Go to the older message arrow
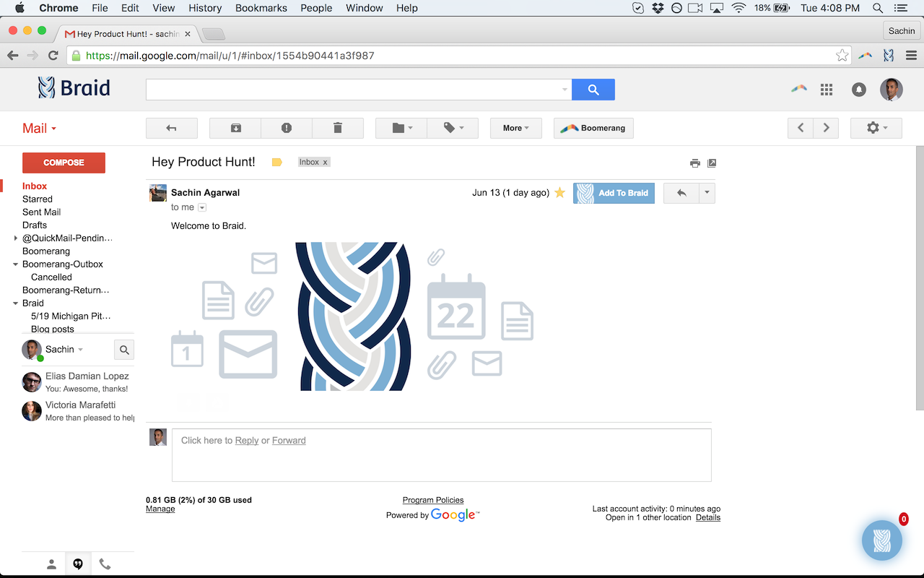This screenshot has height=578, width=924. click(x=826, y=128)
